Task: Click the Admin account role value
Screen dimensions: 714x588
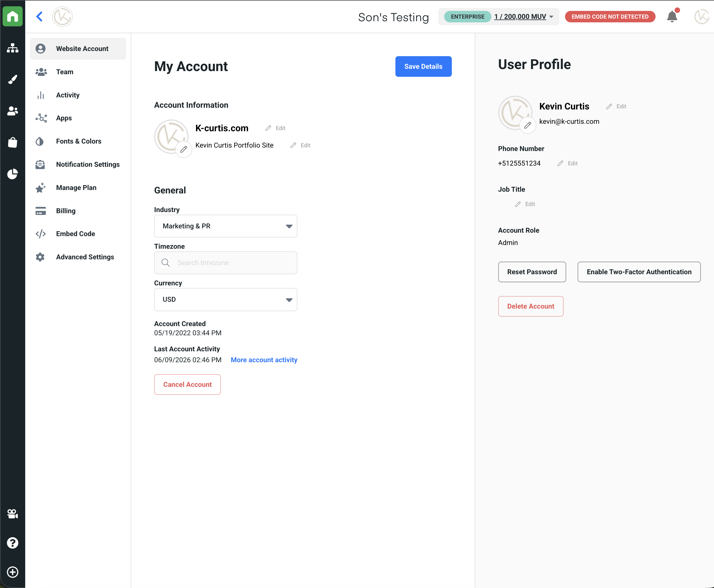Action: tap(508, 243)
